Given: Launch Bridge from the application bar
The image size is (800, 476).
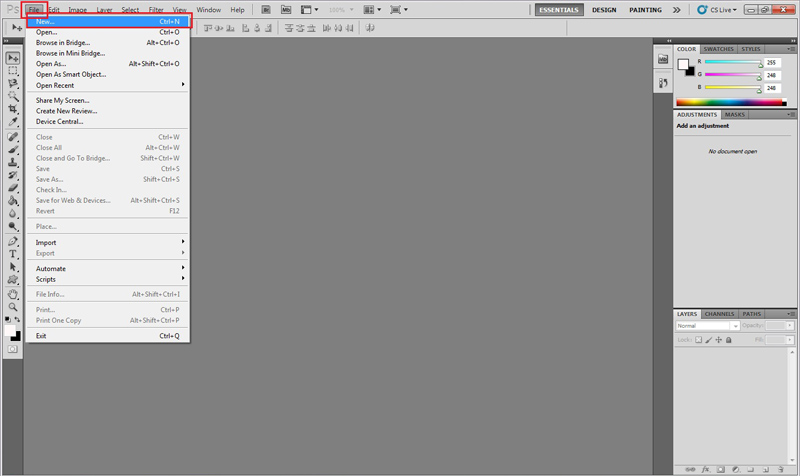Looking at the screenshot, I should [265, 9].
